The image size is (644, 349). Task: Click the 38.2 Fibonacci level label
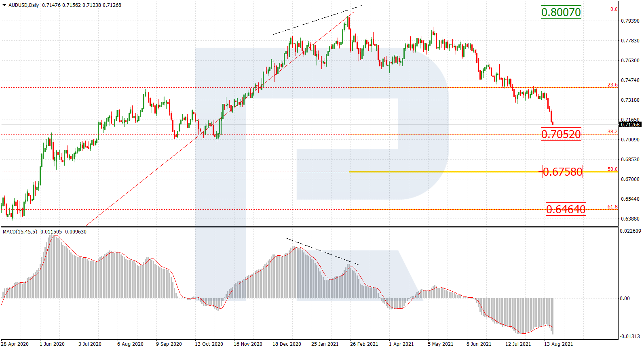[x=612, y=132]
